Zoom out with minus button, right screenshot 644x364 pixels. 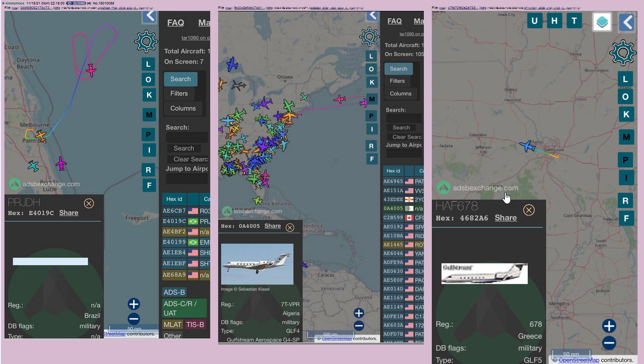point(609,343)
